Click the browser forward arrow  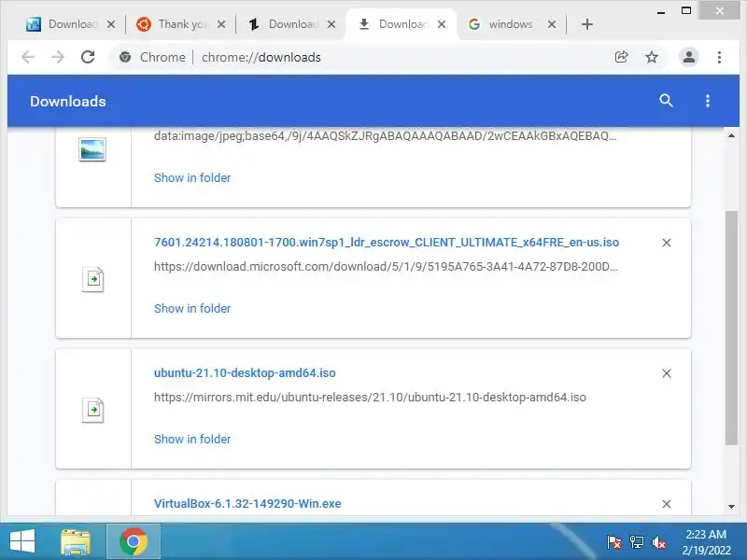(58, 57)
